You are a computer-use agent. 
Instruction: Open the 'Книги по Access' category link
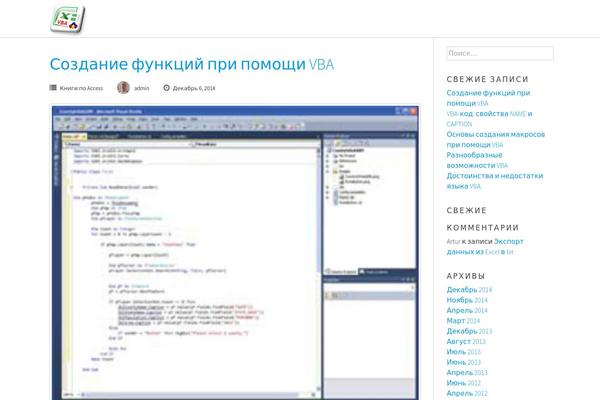pyautogui.click(x=81, y=88)
